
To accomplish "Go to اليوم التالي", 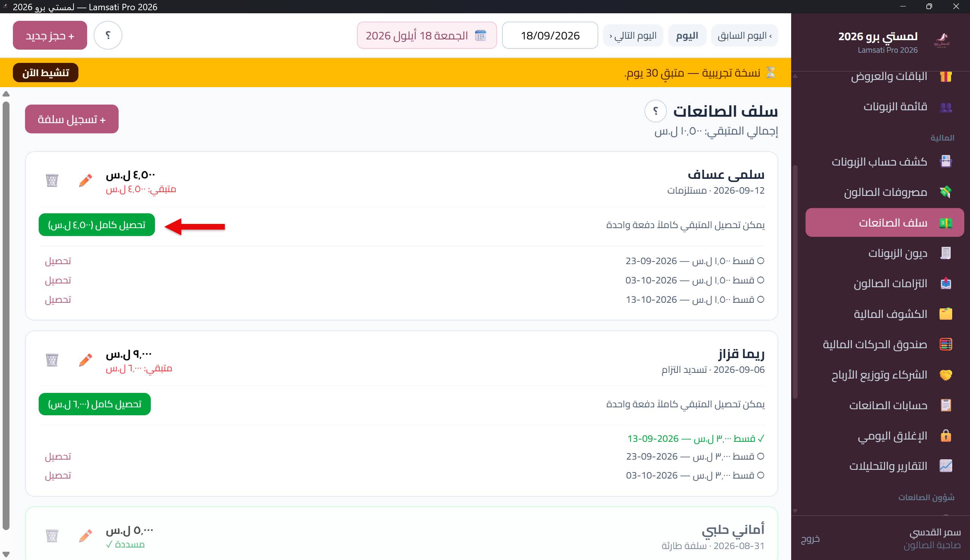I will tap(633, 36).
